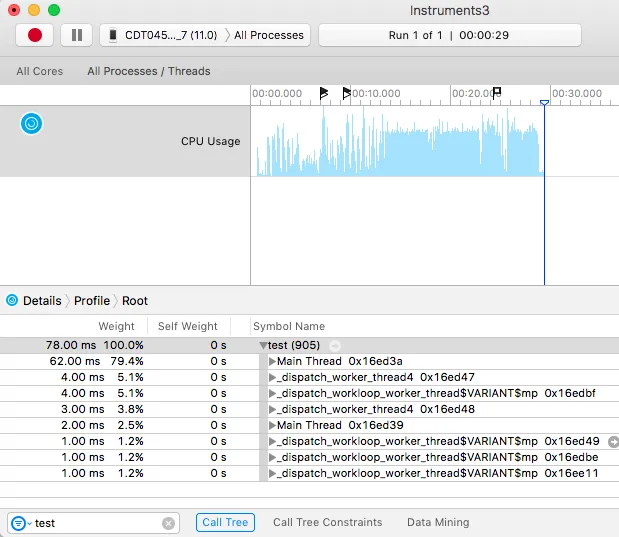Click the CPU Usage graph area
The image size is (619, 537).
click(400, 141)
